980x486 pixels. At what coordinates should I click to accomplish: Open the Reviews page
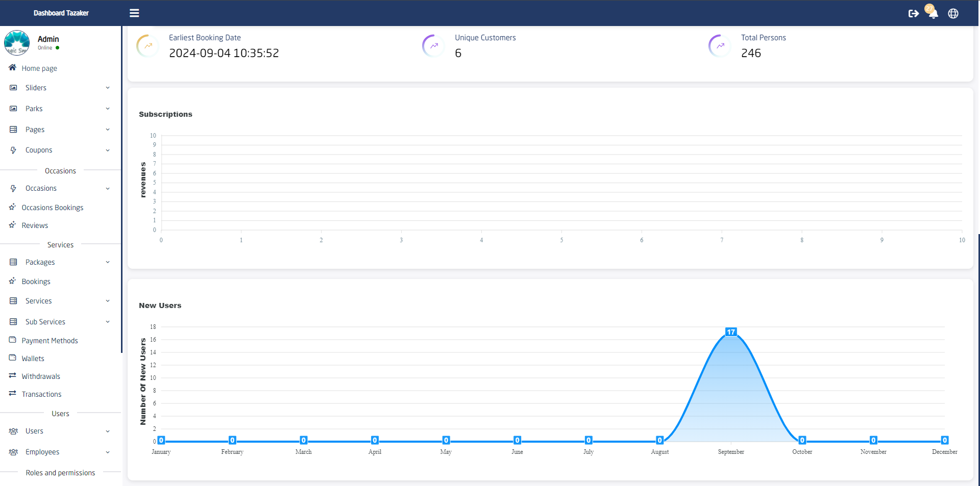[35, 225]
